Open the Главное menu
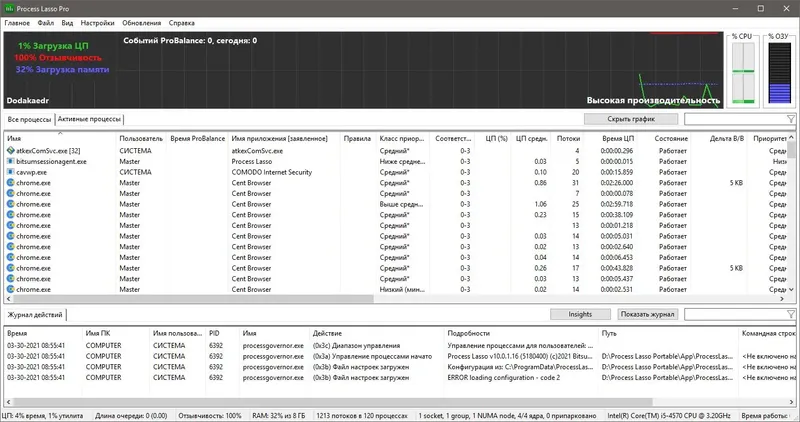Viewport: 800px width, 422px height. (17, 23)
